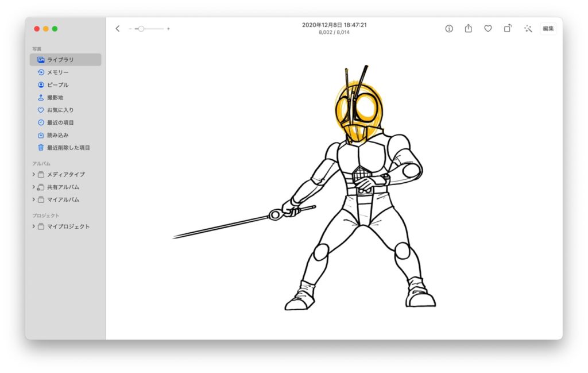Open お気に入り favorites in the sidebar
Screen dimensions: 588x373
click(x=65, y=110)
